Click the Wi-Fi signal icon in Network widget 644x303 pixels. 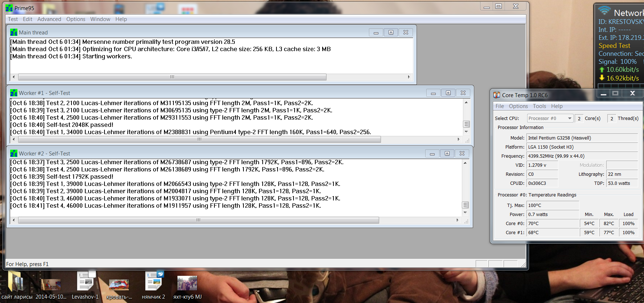(604, 11)
